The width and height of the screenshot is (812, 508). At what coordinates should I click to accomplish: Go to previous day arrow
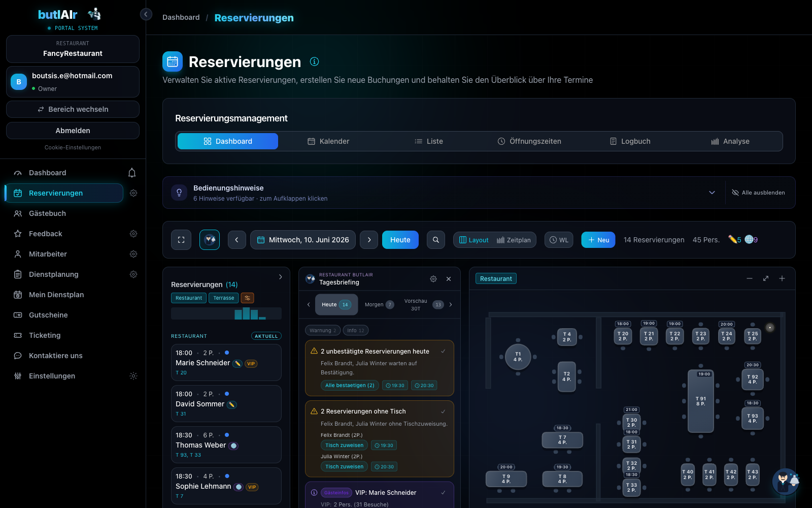[x=237, y=240]
